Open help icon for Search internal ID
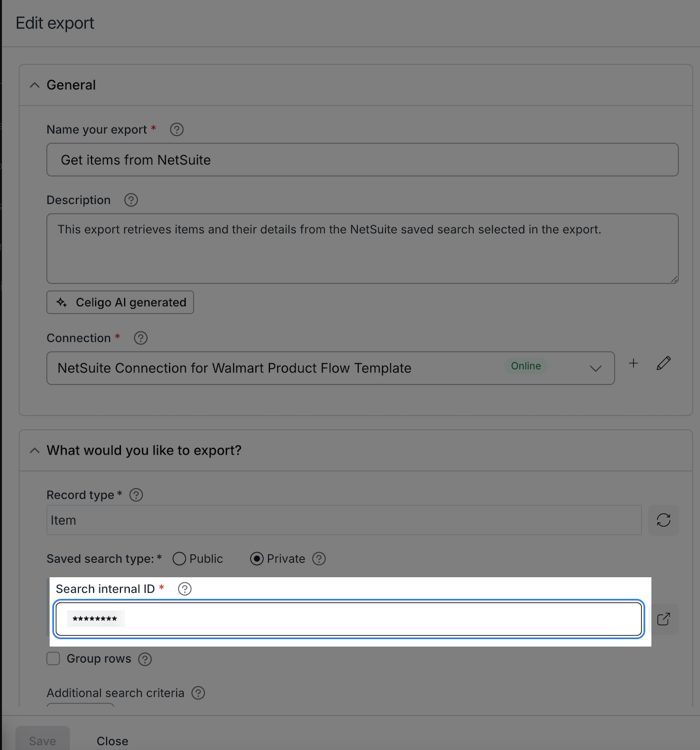The image size is (700, 750). (185, 589)
